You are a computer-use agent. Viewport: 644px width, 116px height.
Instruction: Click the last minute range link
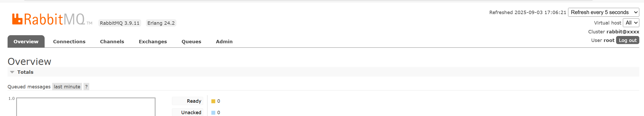(x=67, y=87)
